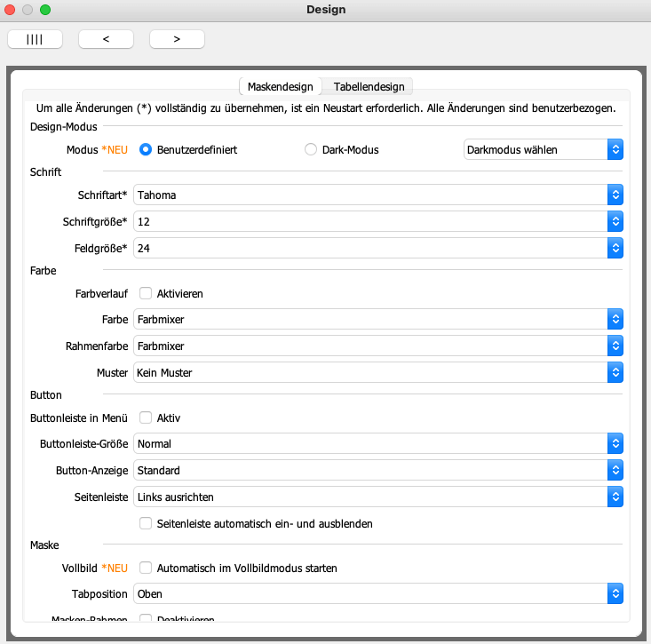Open the Feldgröße dropdown showing 24
The width and height of the screenshot is (651, 644).
(378, 248)
